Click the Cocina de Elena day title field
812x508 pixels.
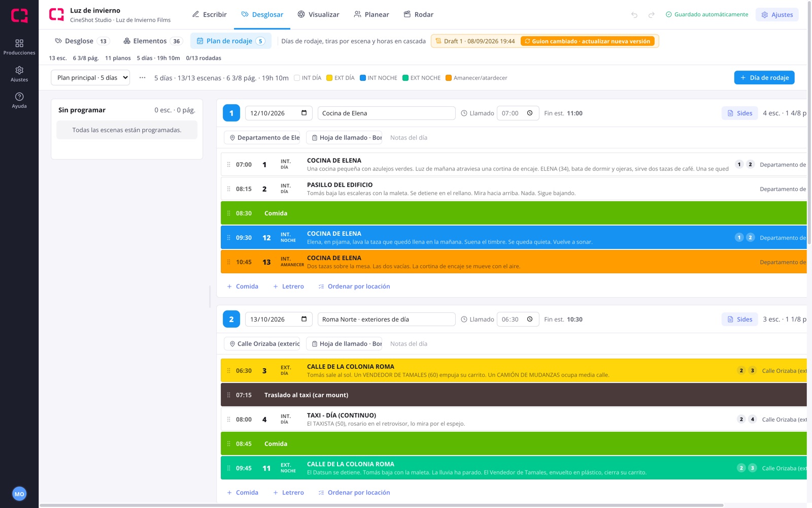tap(387, 113)
